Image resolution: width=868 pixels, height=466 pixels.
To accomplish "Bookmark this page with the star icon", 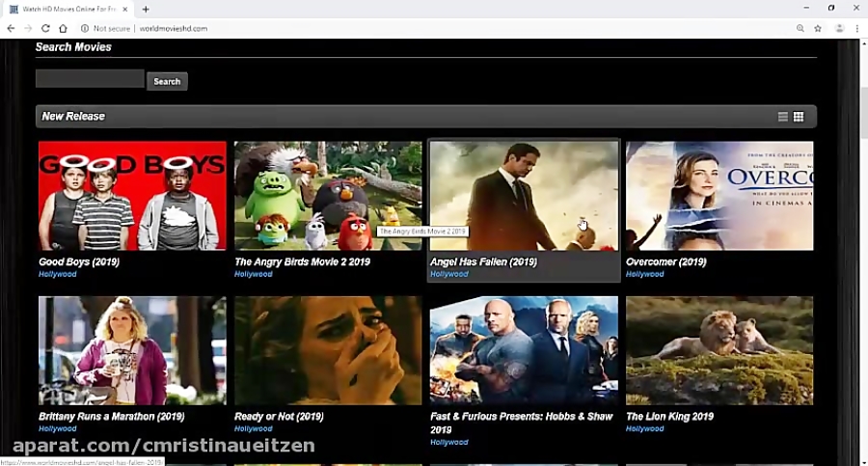I will coord(818,29).
